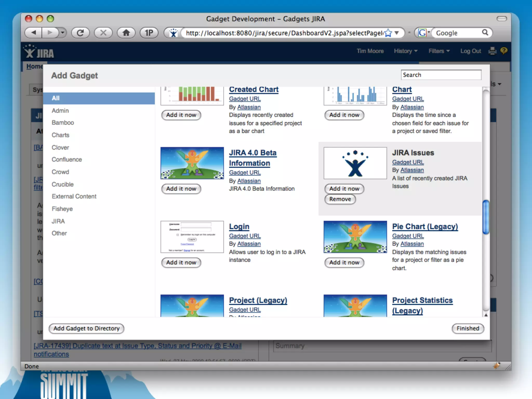Select the Crowd gadget category
Screen dimensions: 532x399
[60, 172]
